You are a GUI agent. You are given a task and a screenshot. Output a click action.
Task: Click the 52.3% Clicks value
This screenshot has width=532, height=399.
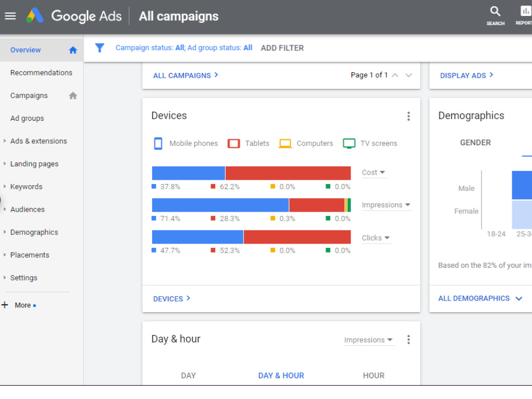[230, 251]
